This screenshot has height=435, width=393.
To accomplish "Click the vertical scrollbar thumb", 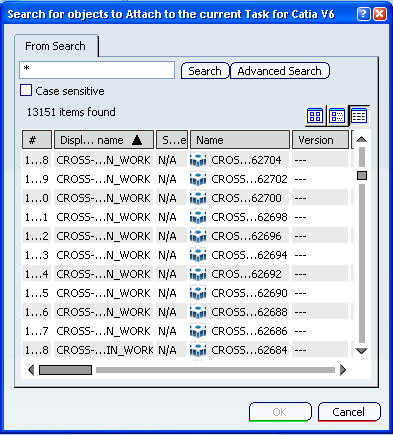I will [x=362, y=175].
